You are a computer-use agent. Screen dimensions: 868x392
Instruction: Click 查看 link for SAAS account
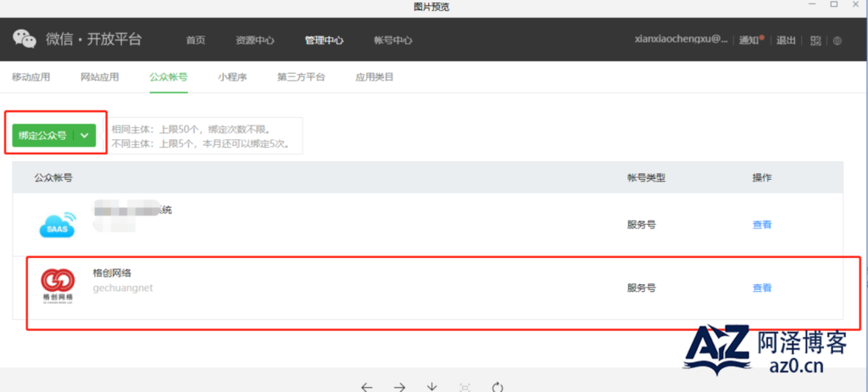click(762, 225)
